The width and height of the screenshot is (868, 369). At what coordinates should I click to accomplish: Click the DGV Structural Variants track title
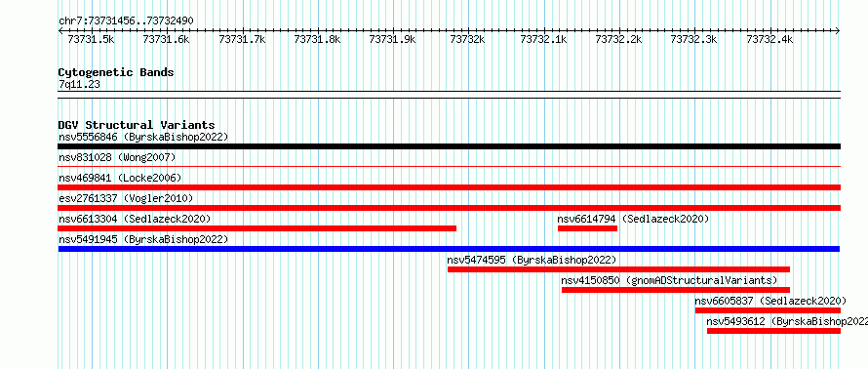[137, 125]
